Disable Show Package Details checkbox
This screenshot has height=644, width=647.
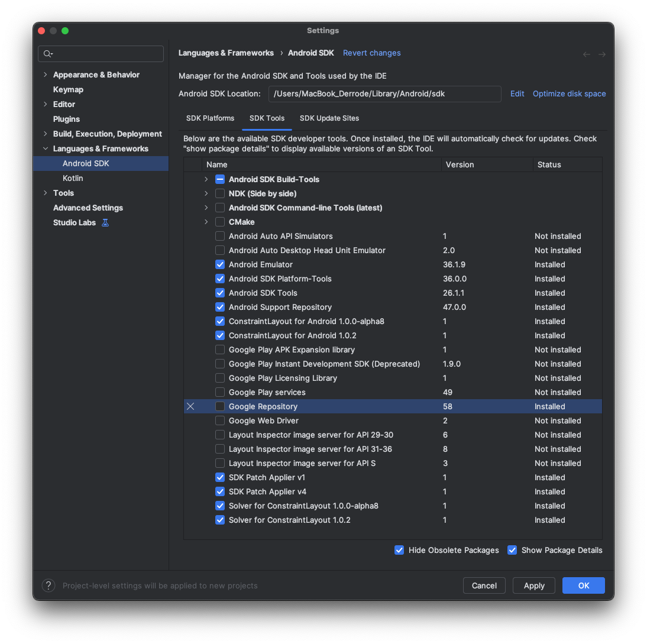click(512, 550)
